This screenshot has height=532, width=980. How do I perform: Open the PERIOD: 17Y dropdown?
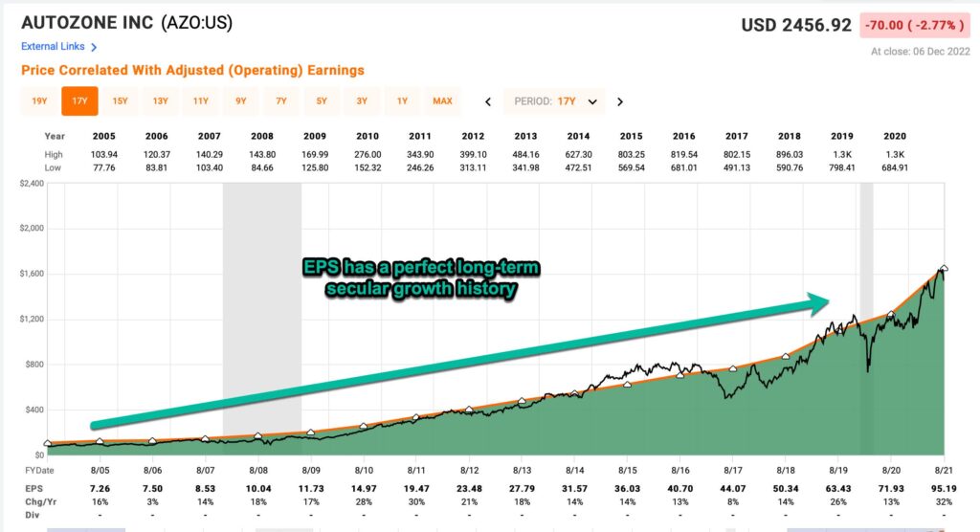(x=554, y=101)
